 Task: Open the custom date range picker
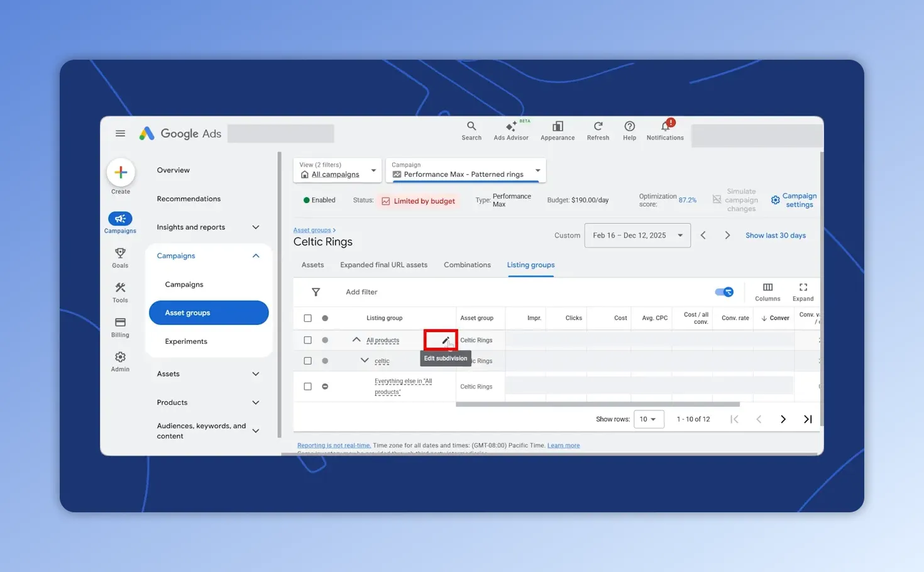pos(637,235)
